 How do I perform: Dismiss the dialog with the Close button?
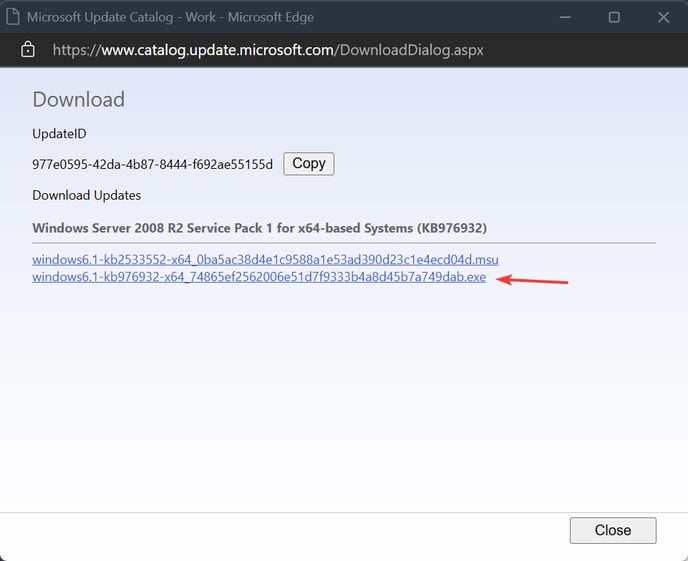[613, 530]
